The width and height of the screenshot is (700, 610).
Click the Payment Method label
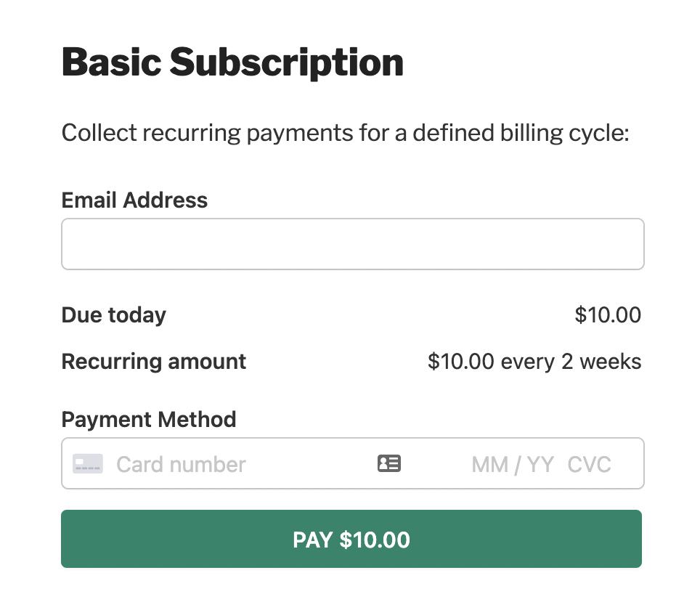[x=149, y=420]
